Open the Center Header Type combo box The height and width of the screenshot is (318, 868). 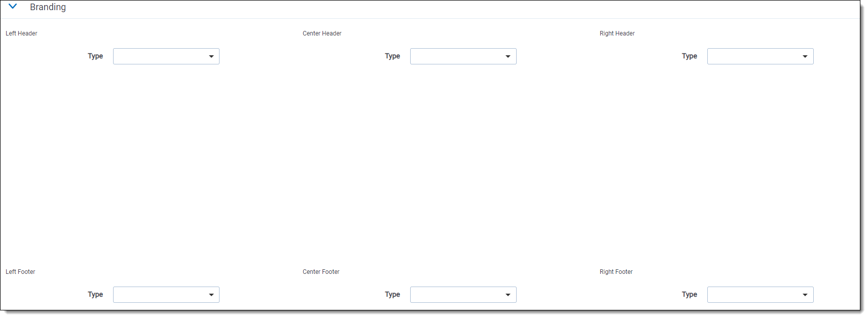456,56
